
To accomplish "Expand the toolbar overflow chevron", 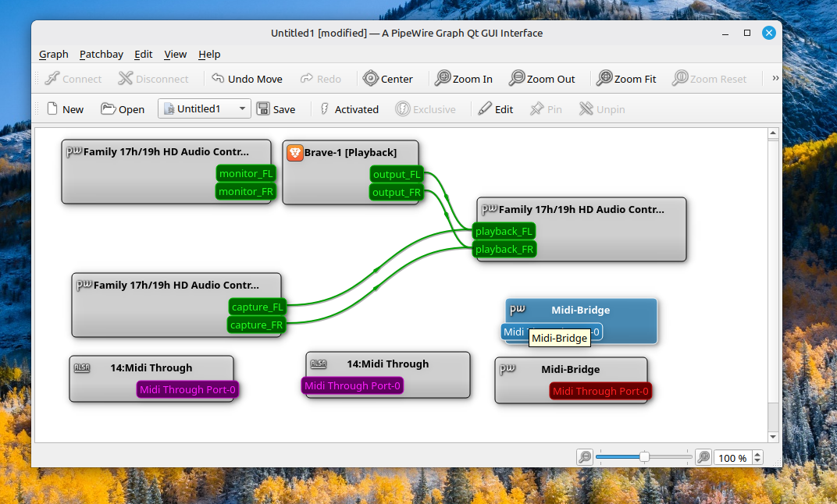I will coord(775,78).
